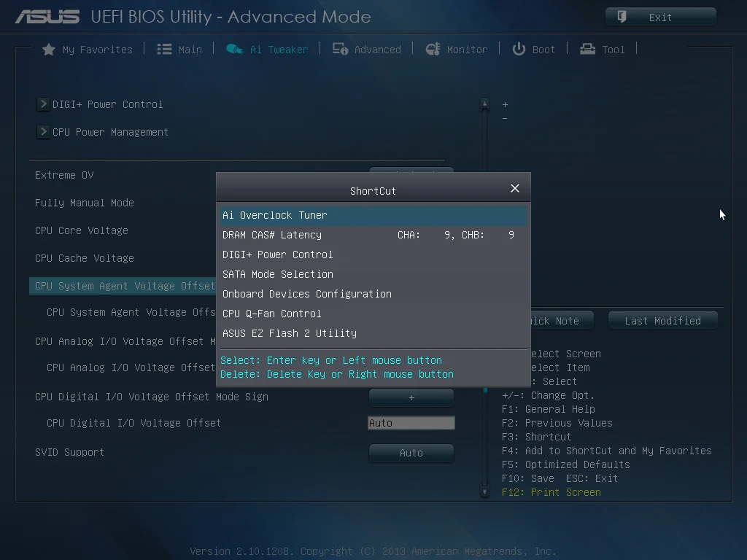Click the F5: Optimized Defaults hint
The height and width of the screenshot is (560, 747).
[x=566, y=464]
